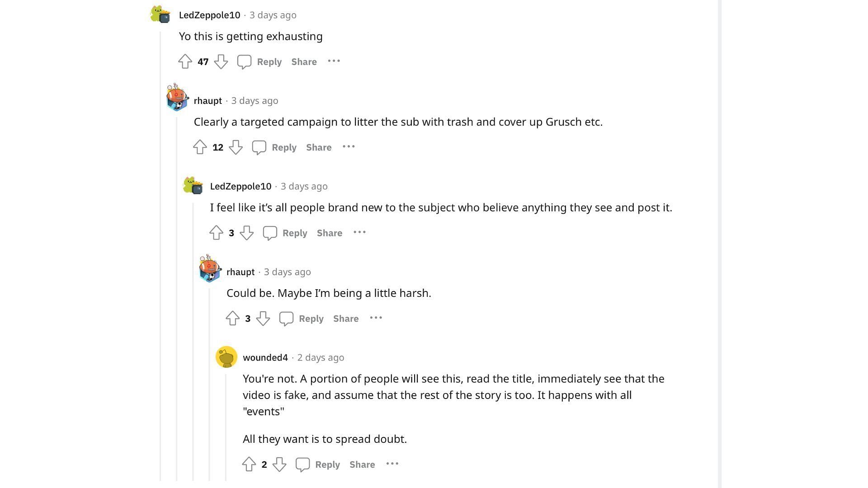The width and height of the screenshot is (868, 488).
Task: Downvote wounded4's comment with 2 points
Action: click(x=279, y=464)
